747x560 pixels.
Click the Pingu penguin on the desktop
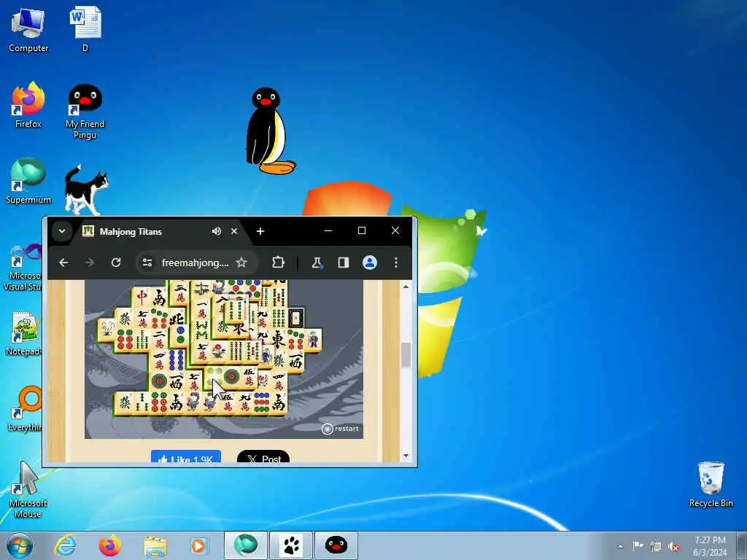(x=269, y=131)
